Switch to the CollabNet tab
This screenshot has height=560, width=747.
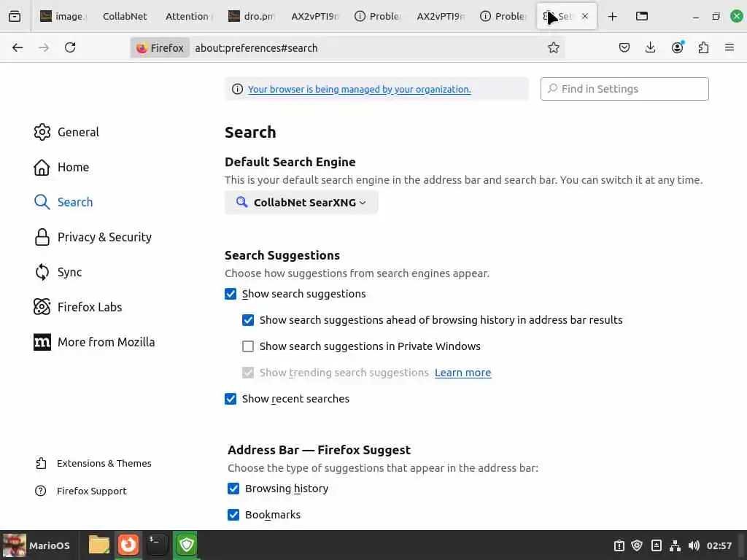125,16
